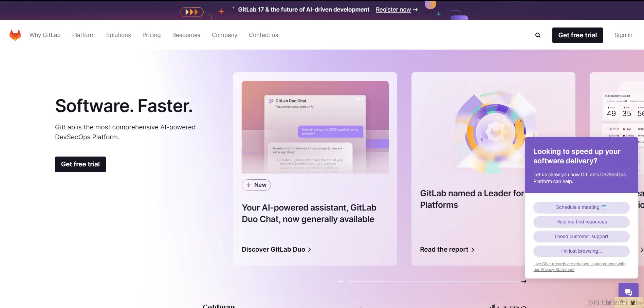Go back using the carousel left arrow

(342, 281)
